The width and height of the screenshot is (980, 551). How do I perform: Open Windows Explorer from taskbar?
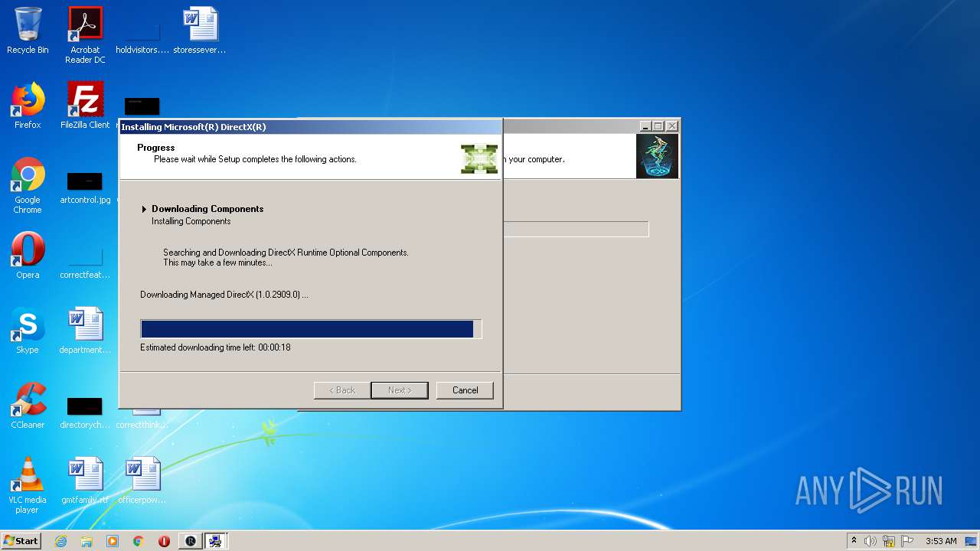[x=87, y=541]
